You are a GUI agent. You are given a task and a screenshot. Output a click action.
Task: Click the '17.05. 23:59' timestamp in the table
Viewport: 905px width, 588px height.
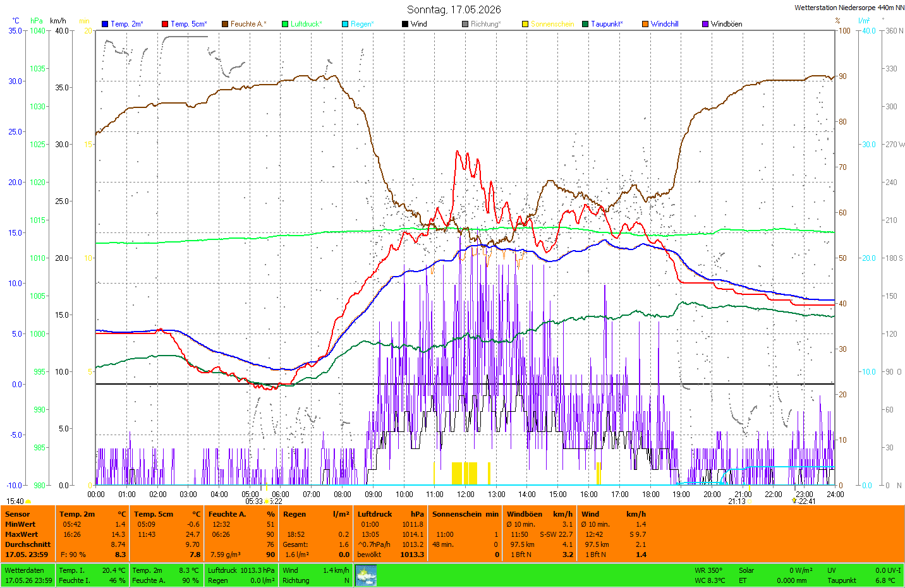[27, 555]
